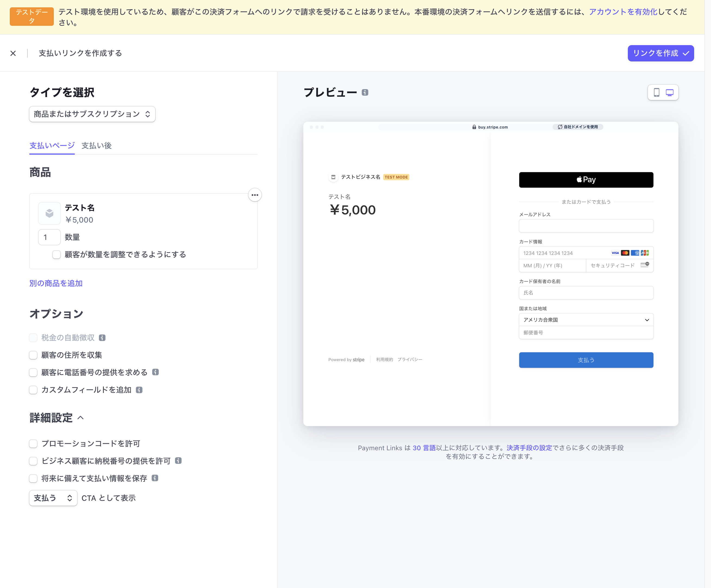Click the package icon for テスト名 product
Screen dimensions: 711x588
pyautogui.click(x=49, y=213)
